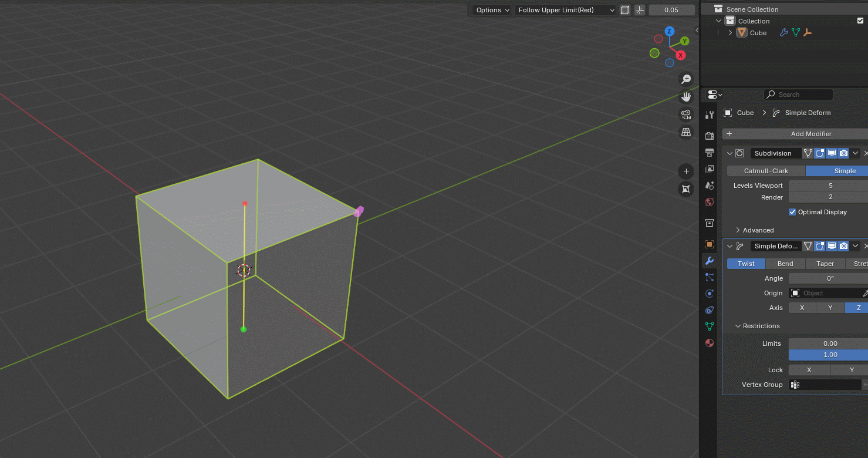Toggle Subdivision modifier render visibility camera icon
The image size is (868, 458).
pyautogui.click(x=843, y=153)
